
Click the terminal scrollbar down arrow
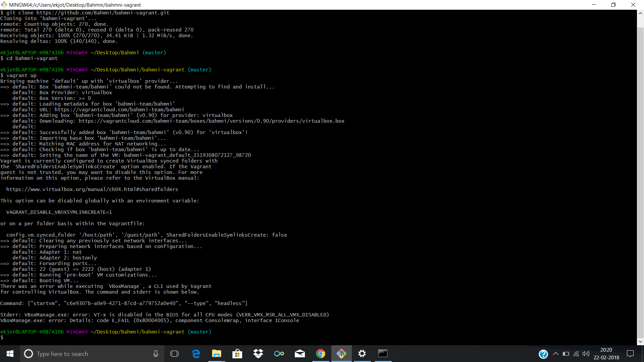tap(640, 342)
